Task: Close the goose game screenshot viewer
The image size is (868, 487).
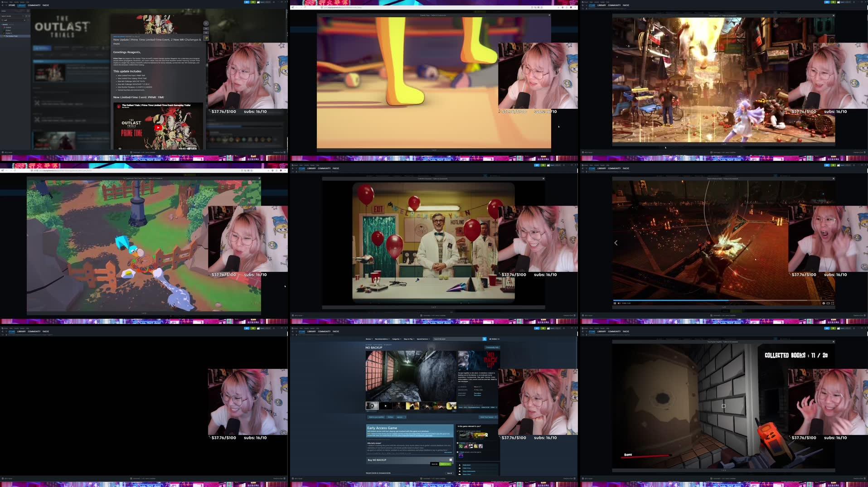Action: tap(259, 178)
